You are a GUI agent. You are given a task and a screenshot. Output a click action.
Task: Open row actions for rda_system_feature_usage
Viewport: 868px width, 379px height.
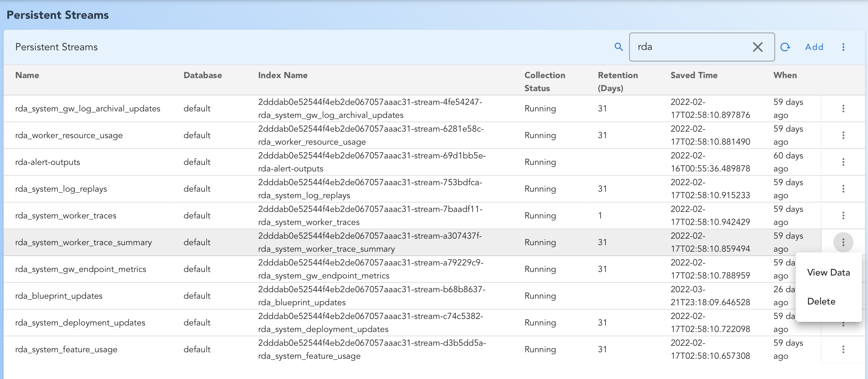click(843, 349)
